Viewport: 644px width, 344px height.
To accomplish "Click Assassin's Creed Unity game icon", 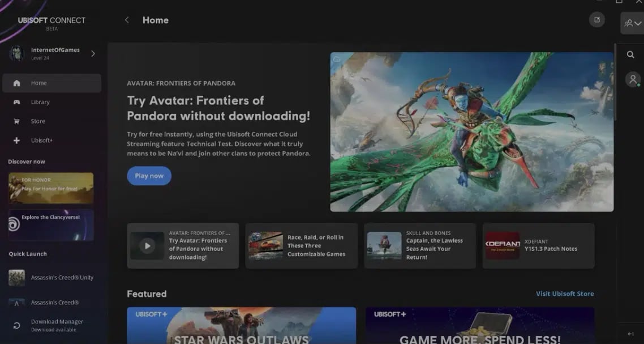I will (17, 278).
